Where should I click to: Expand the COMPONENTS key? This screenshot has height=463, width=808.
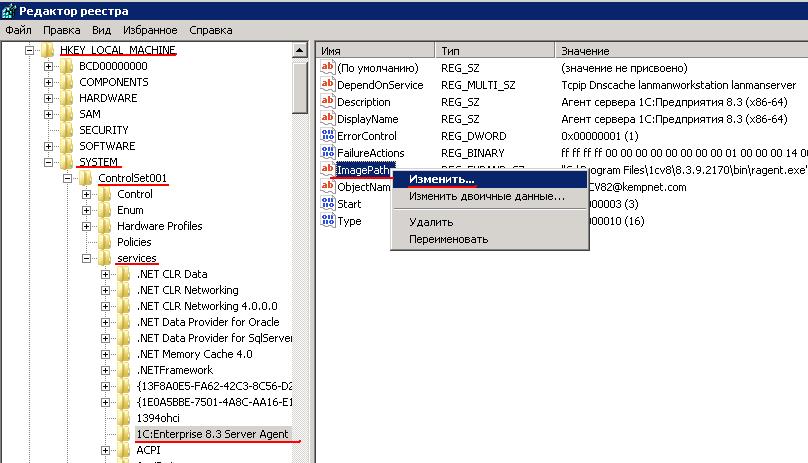pyautogui.click(x=48, y=82)
